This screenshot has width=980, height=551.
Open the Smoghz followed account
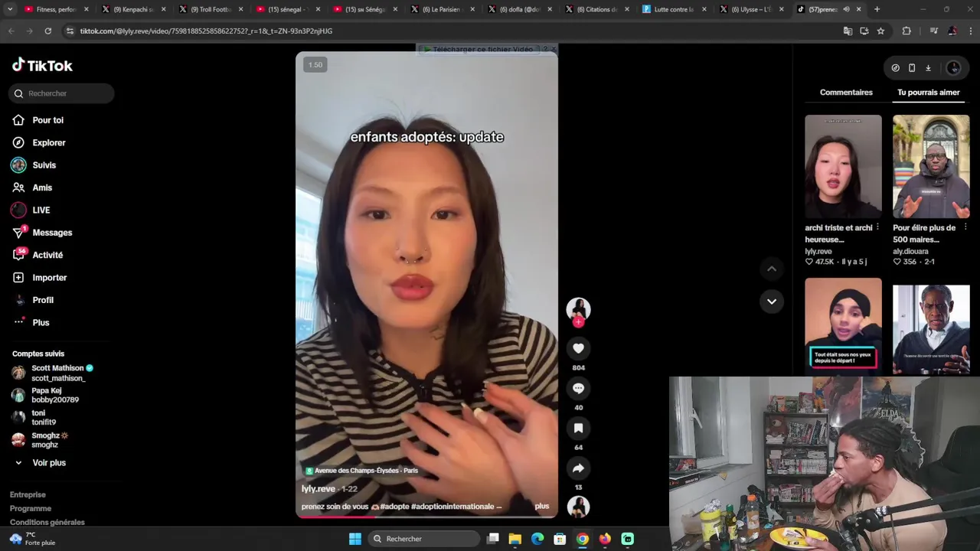[46, 440]
